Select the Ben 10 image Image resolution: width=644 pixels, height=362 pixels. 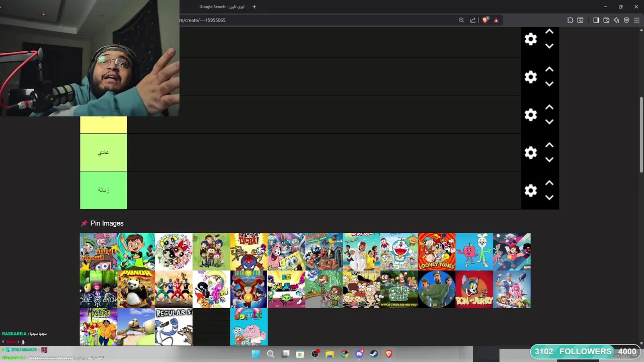136,251
